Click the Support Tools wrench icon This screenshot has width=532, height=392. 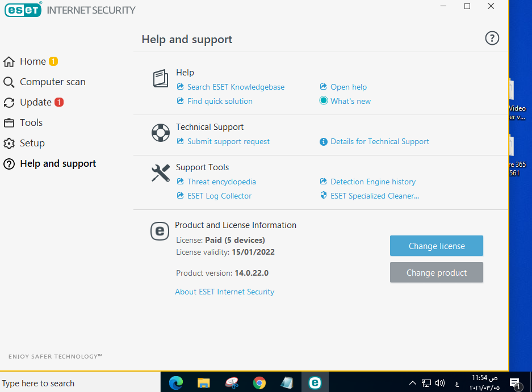click(161, 173)
